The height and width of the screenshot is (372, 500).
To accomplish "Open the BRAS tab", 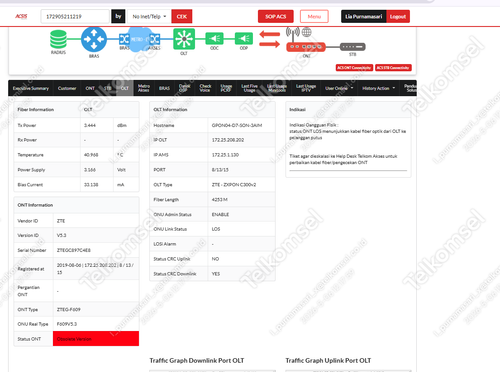I will pyautogui.click(x=164, y=88).
